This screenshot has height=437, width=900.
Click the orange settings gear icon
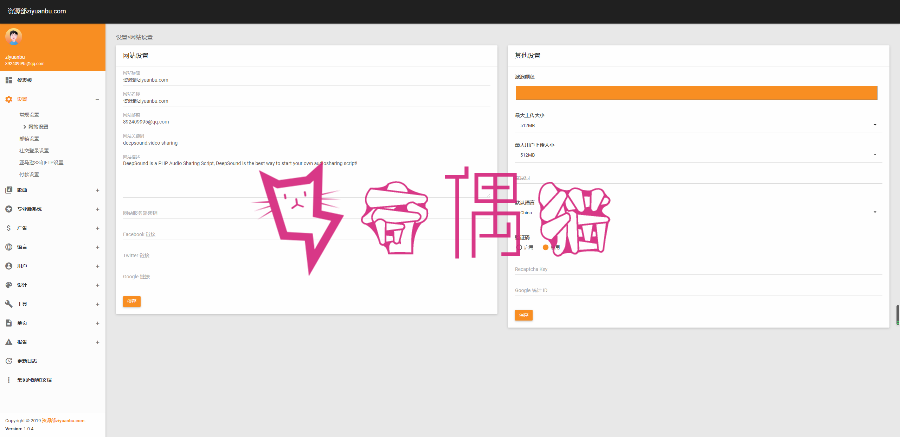tap(9, 99)
